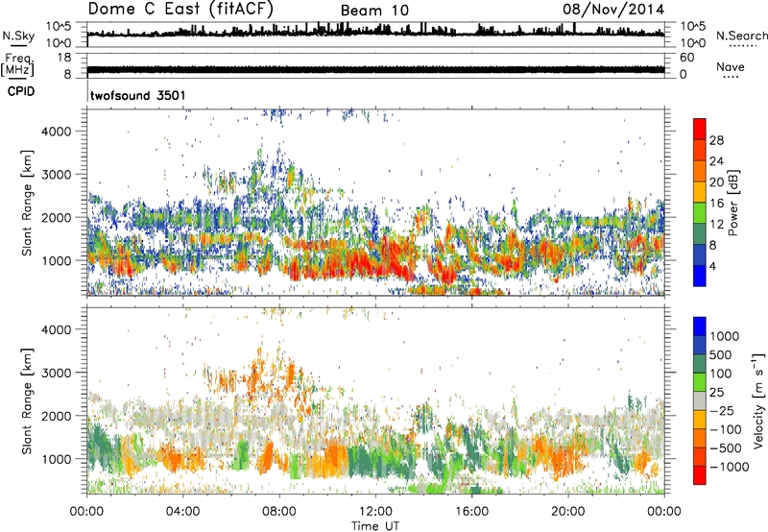Screen dimensions: 768x532
Task: Click the 20:00 time tick label
Action: pos(567,512)
